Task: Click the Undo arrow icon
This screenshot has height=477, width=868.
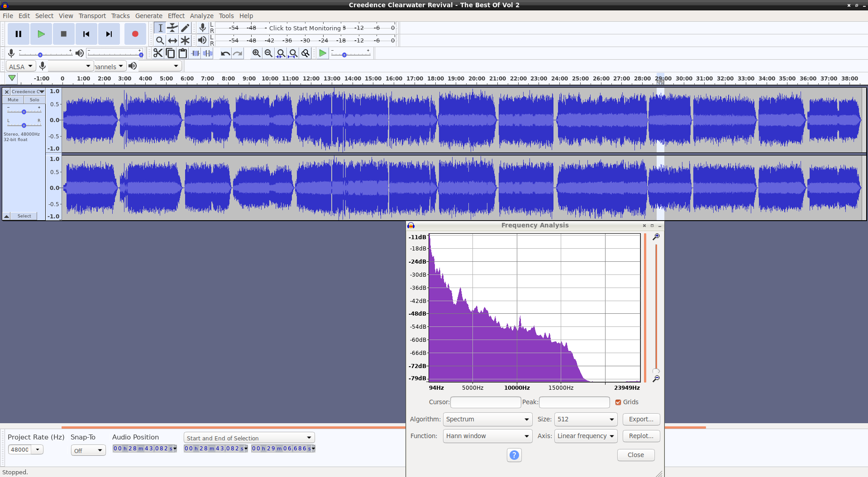Action: [225, 53]
